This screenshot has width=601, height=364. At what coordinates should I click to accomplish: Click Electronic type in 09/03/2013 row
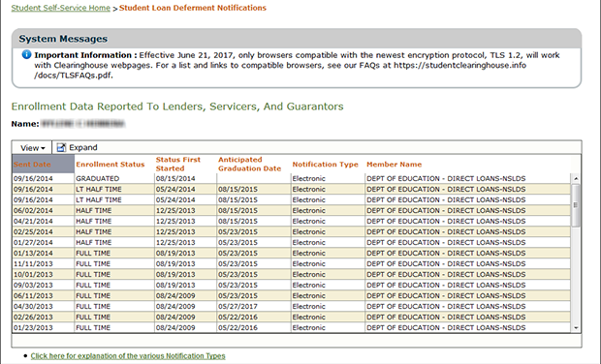[x=328, y=286]
